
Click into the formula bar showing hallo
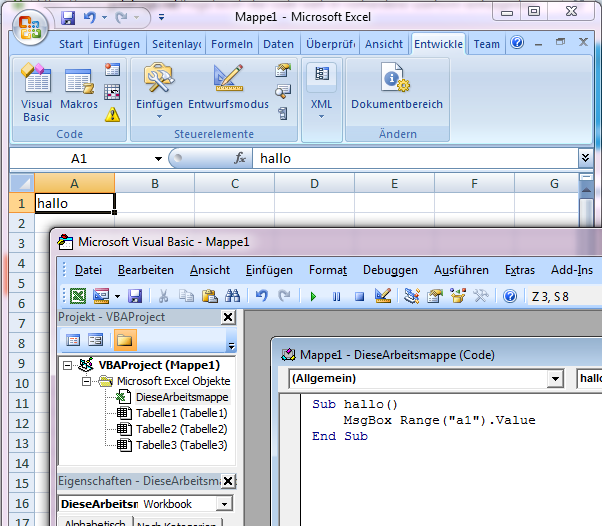(415, 158)
